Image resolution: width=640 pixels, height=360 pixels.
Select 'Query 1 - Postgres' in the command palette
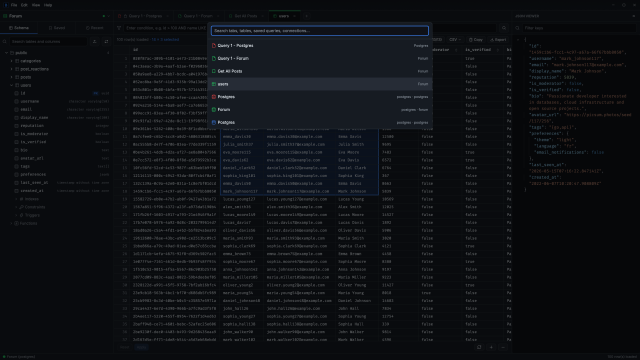[x=320, y=46]
